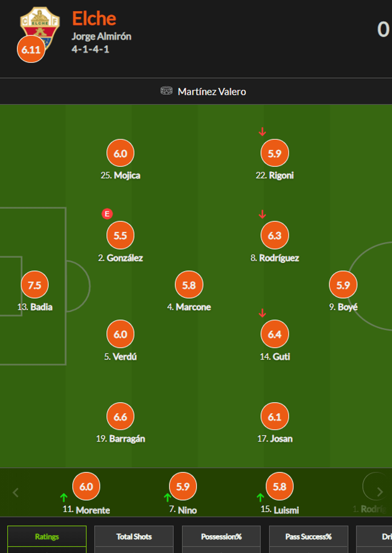
Task: Click the green sub-in arrow beside Luismi
Action: 260,497
